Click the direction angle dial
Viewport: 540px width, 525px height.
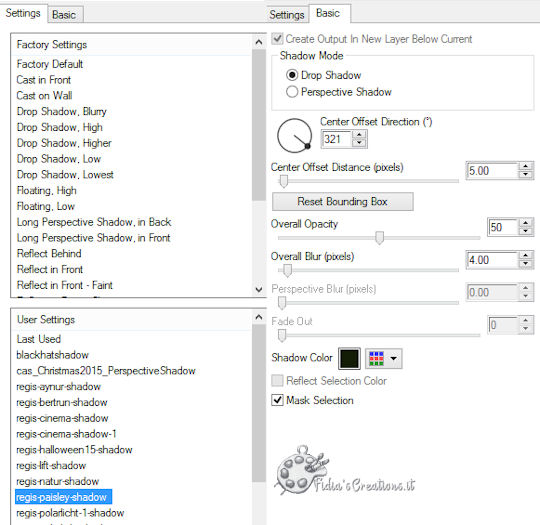(x=294, y=135)
